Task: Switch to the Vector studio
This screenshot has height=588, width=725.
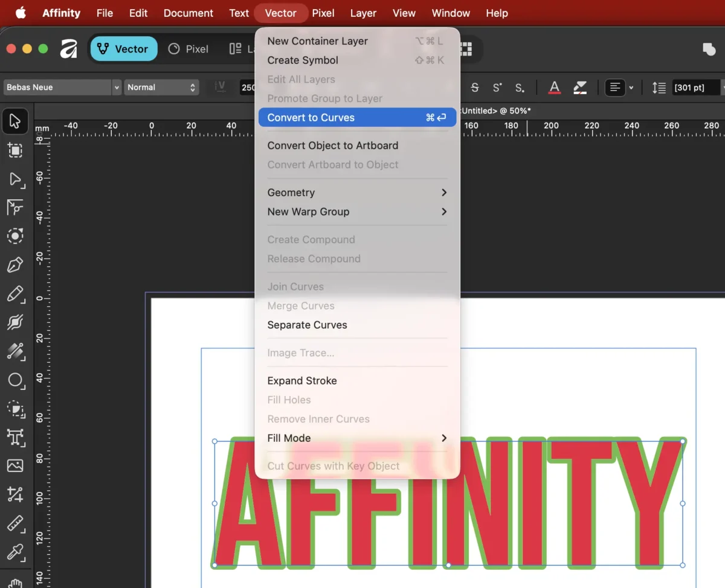Action: [x=124, y=49]
